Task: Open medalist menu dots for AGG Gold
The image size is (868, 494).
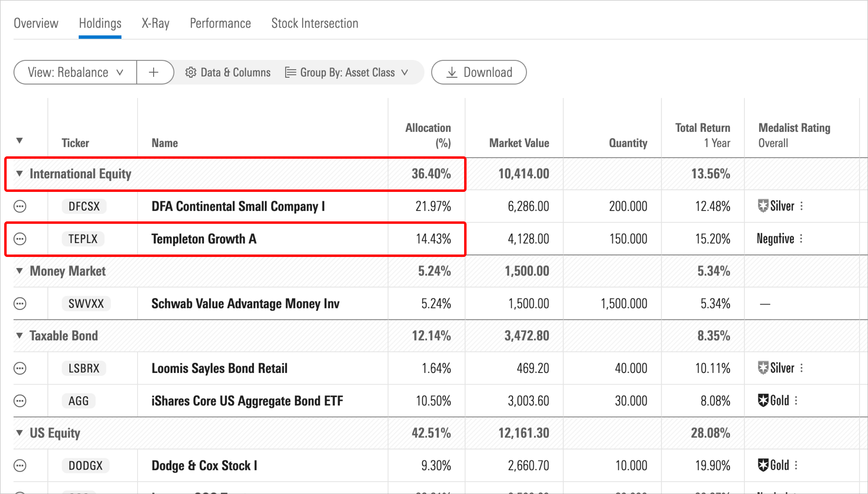Action: click(x=796, y=401)
